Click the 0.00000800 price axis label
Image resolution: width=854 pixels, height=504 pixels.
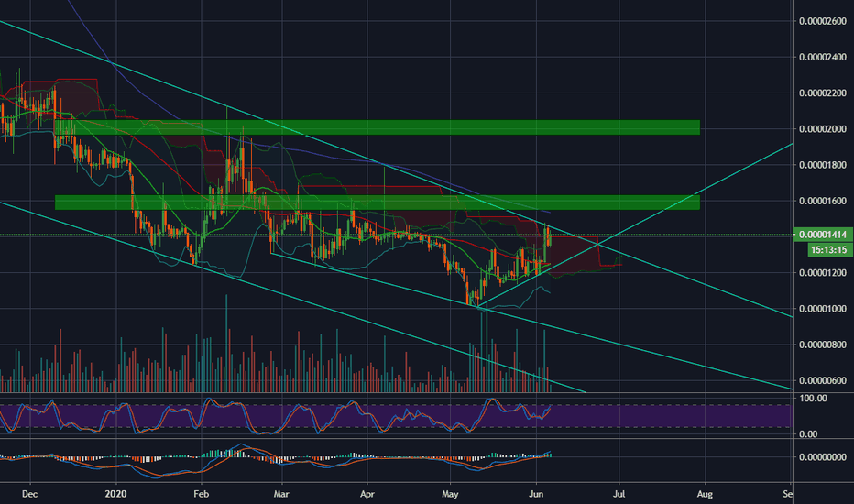(x=823, y=345)
